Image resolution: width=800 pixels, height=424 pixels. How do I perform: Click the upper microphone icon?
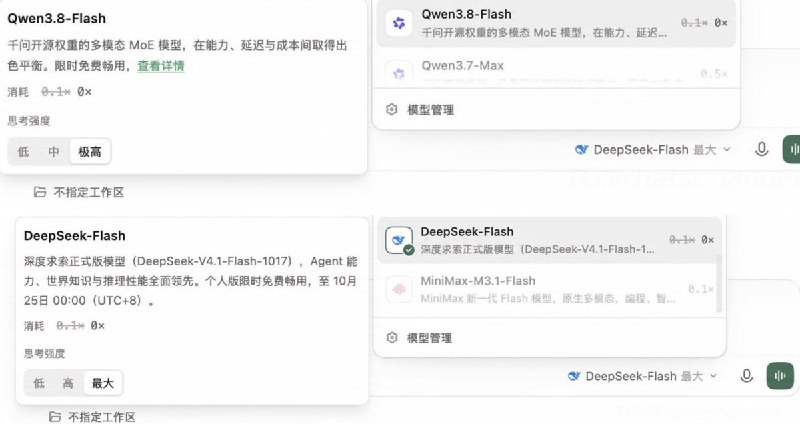[x=761, y=149]
